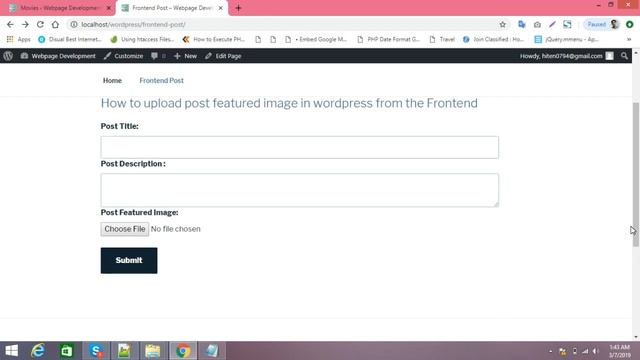Image resolution: width=640 pixels, height=360 pixels.
Task: Open the pen color picker extension icon
Action: coord(552,24)
